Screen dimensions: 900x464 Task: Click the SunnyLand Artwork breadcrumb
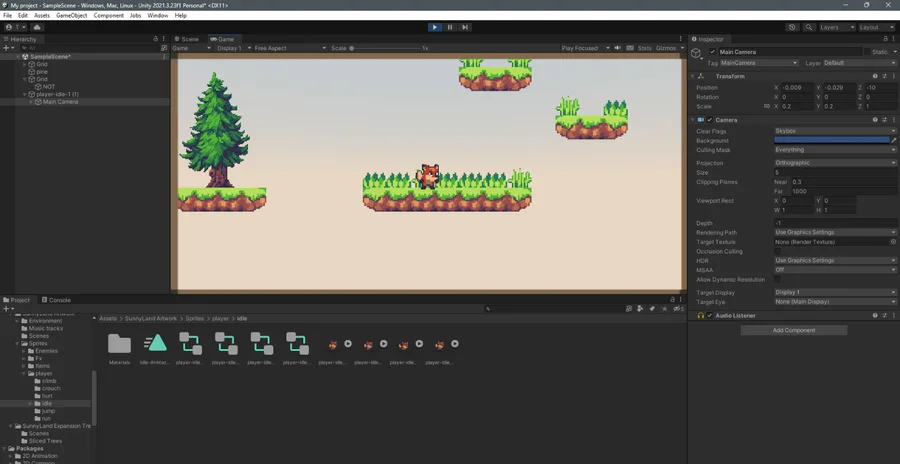coord(152,318)
